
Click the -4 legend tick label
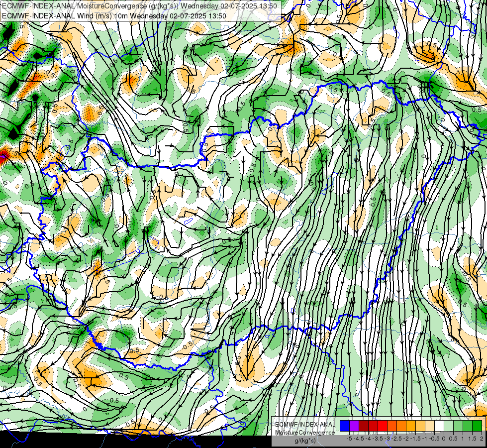pos(368,439)
